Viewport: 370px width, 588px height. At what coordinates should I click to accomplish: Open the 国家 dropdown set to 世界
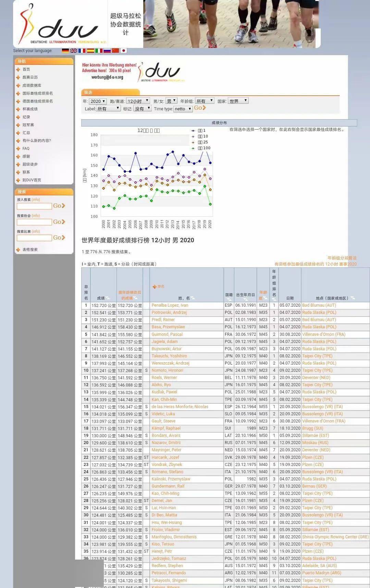(238, 101)
